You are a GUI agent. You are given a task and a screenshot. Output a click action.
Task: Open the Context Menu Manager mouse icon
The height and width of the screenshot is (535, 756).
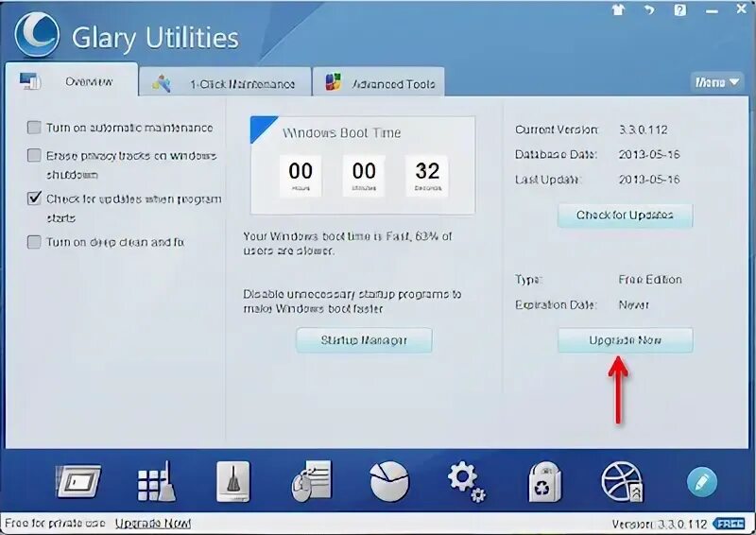[x=312, y=481]
